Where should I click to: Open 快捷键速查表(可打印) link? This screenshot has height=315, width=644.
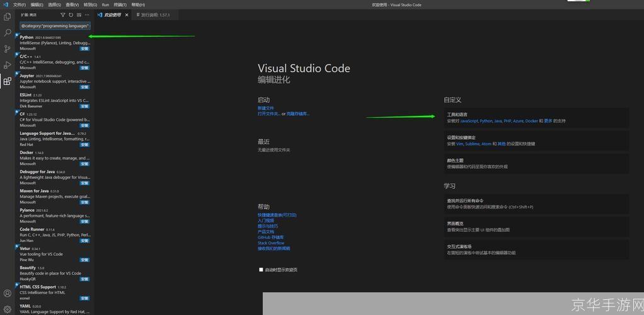point(277,215)
